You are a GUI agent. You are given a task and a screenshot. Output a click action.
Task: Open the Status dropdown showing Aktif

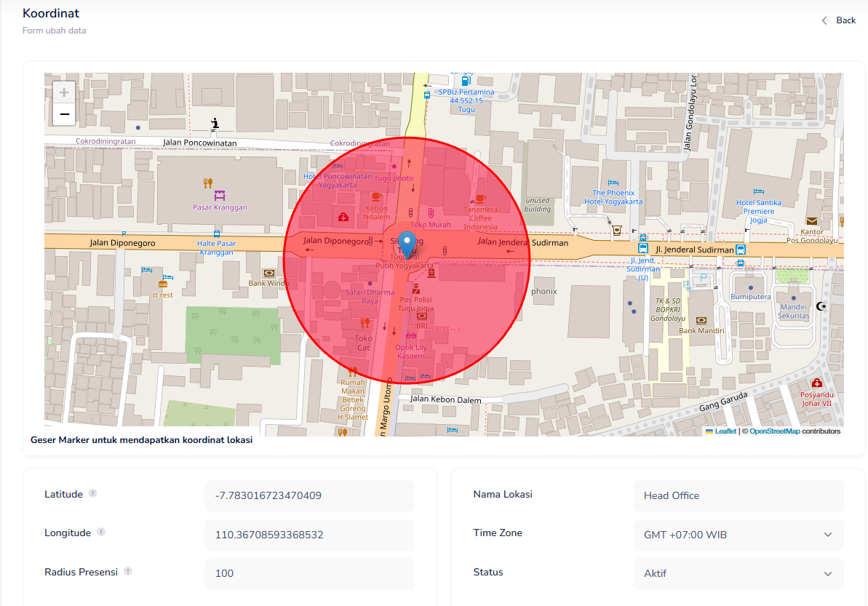pyautogui.click(x=737, y=574)
